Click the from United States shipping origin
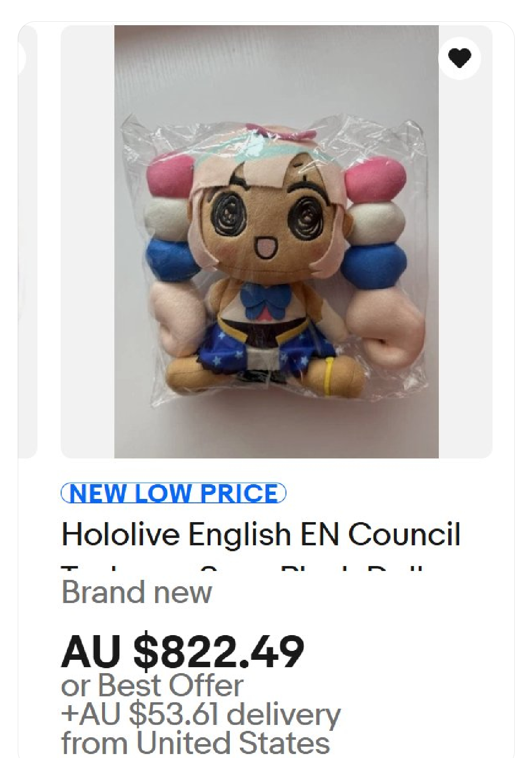Screen dimensions: 532x758 195,742
